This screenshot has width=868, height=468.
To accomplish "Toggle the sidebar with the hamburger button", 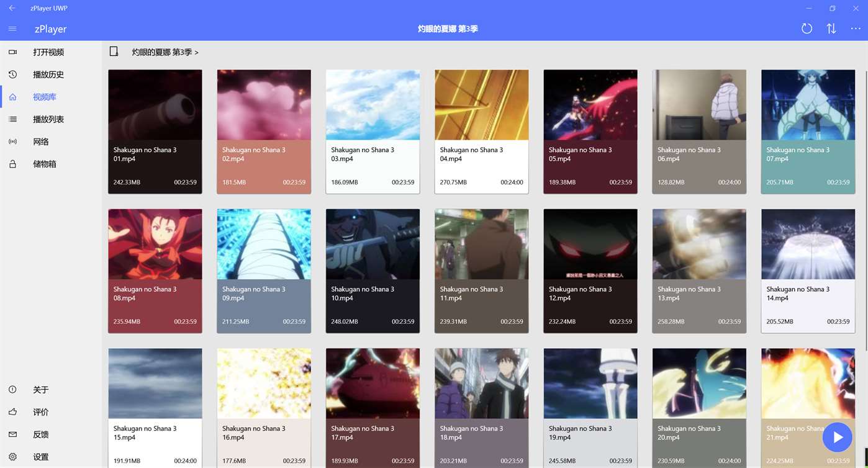I will (x=12, y=29).
